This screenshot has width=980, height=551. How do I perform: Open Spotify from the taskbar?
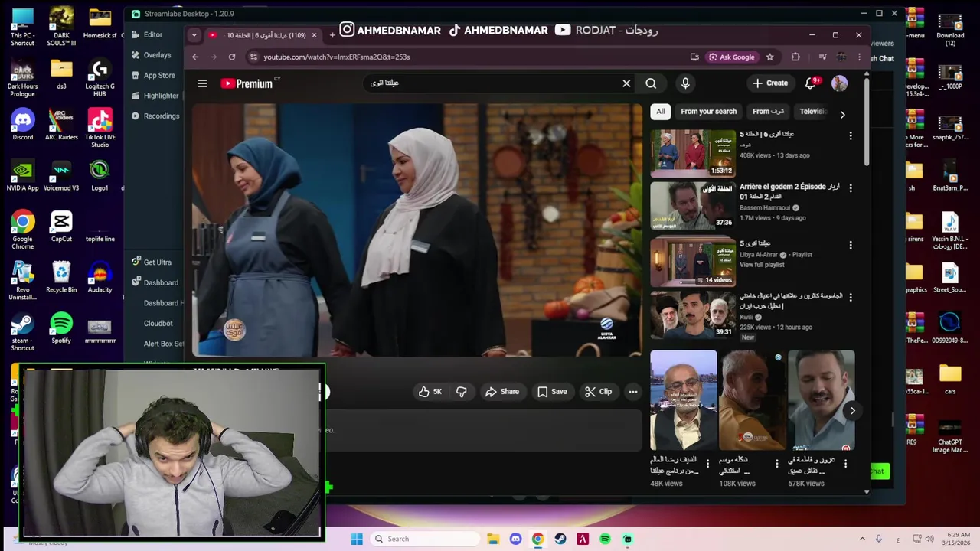coord(605,539)
